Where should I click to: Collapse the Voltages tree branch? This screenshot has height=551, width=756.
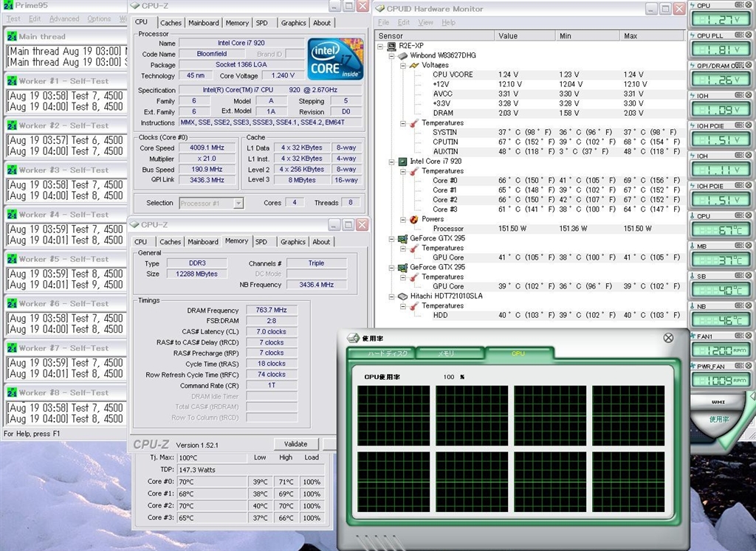403,65
